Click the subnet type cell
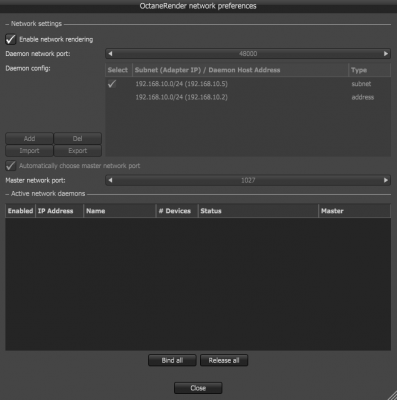Screen dimensions: 397x400 pyautogui.click(x=361, y=84)
